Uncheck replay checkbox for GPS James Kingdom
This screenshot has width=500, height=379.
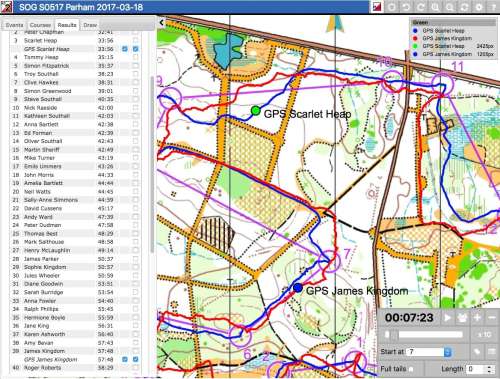pyautogui.click(x=135, y=359)
